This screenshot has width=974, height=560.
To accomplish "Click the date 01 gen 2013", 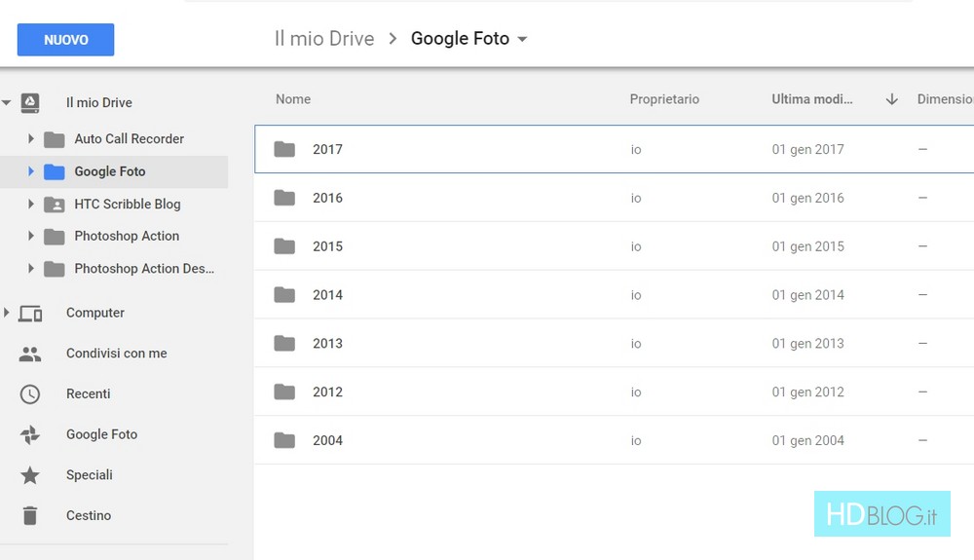I will click(x=807, y=343).
